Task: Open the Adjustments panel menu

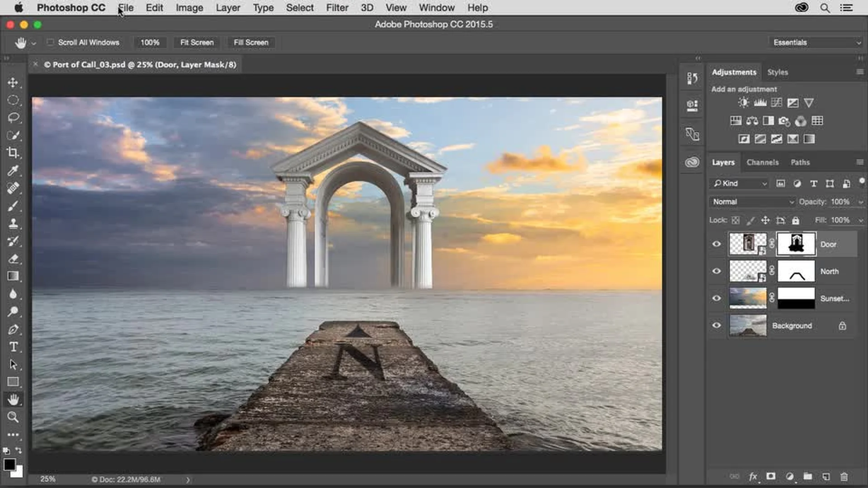Action: [x=860, y=72]
